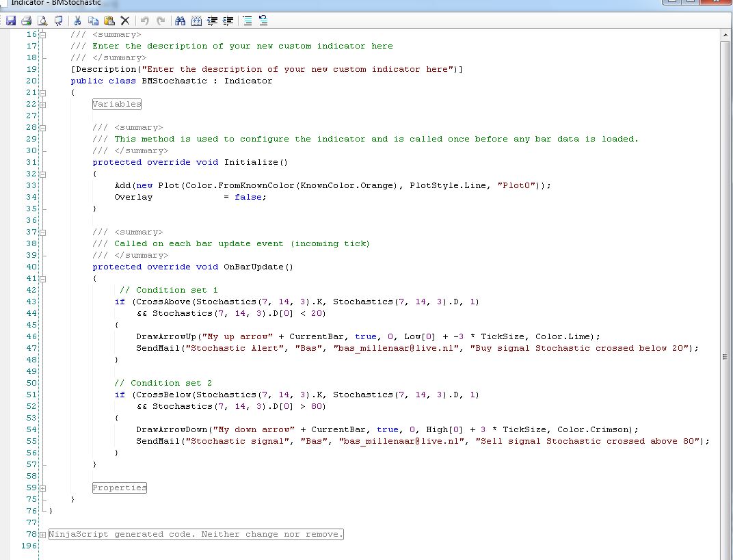
Task: Click line number 196 in the gutter
Action: pos(29,546)
